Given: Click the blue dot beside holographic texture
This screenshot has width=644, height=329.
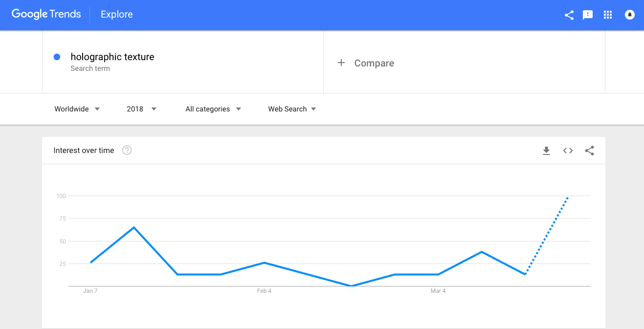Looking at the screenshot, I should click(x=57, y=57).
